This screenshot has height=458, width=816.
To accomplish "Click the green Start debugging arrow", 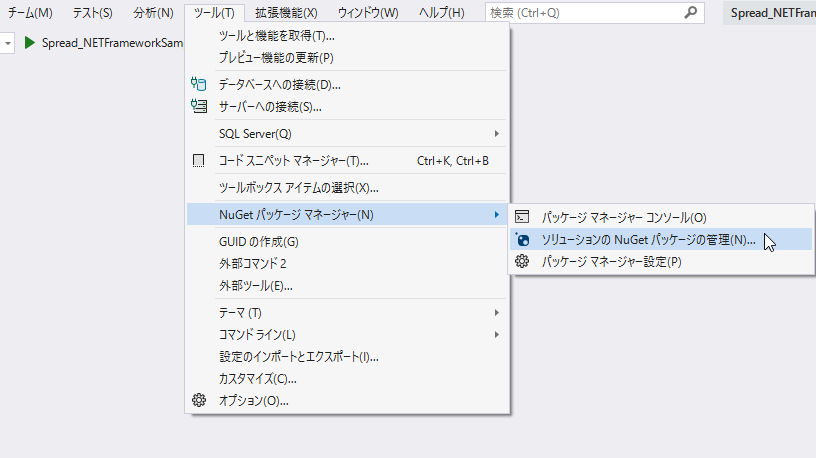I will point(30,43).
